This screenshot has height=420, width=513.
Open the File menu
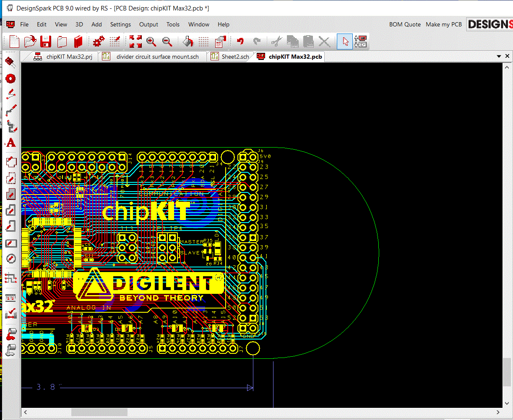click(24, 24)
